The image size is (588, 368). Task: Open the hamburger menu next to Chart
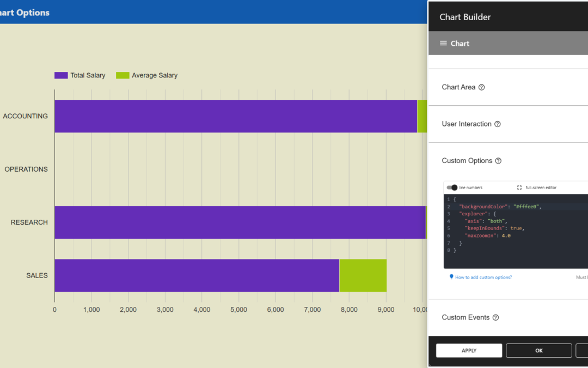coord(443,43)
